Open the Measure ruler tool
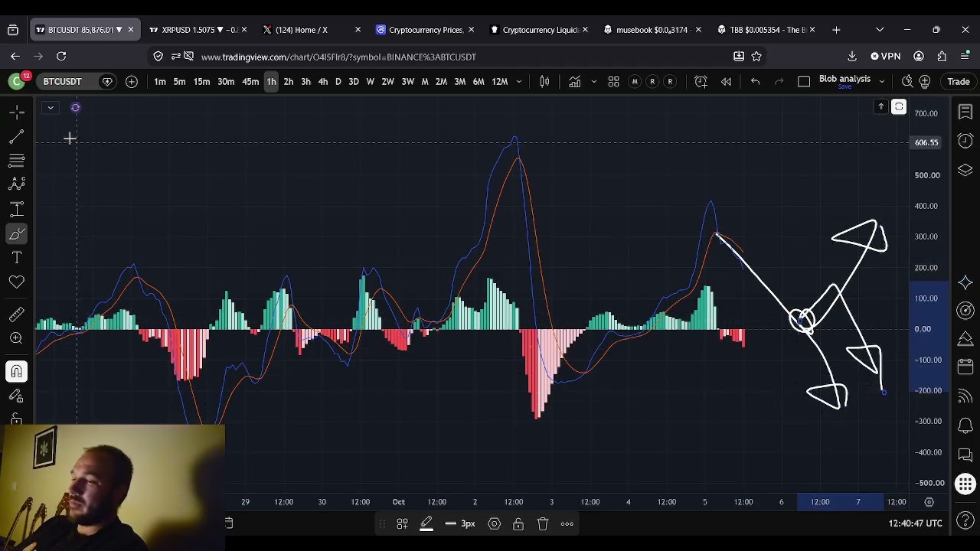This screenshot has width=980, height=551. tap(16, 315)
